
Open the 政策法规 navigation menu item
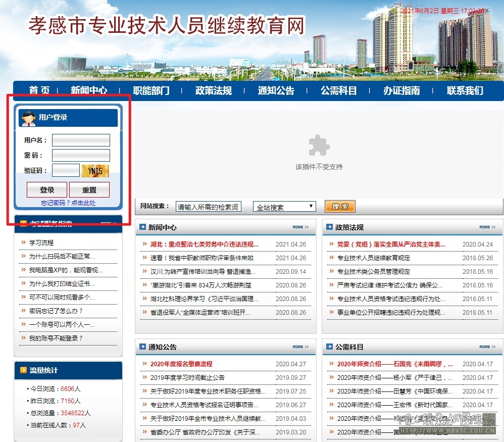click(x=213, y=90)
